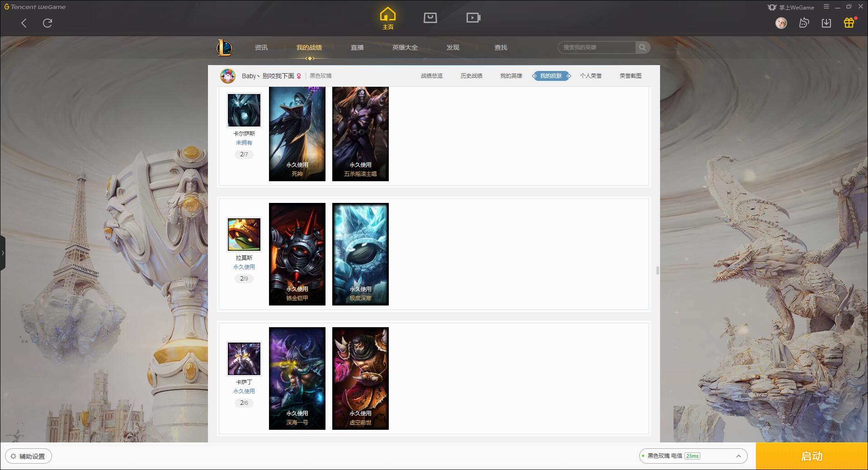Image resolution: width=868 pixels, height=470 pixels.
Task: Click the 卡尔萨斯 champion portrait
Action: [244, 110]
